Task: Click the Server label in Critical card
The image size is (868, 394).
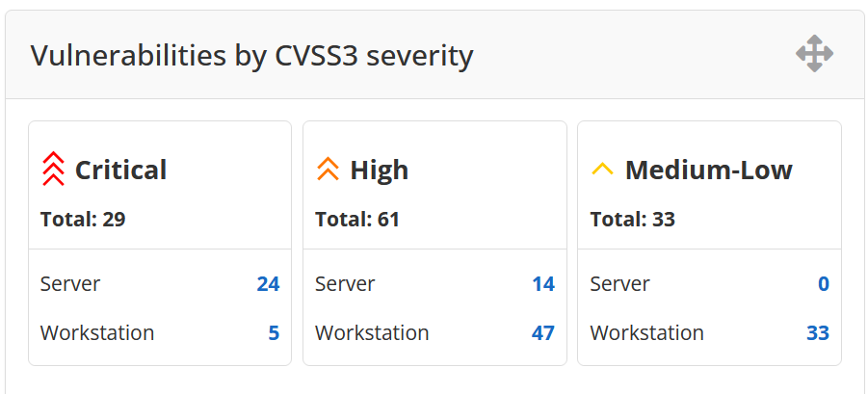Action: (x=70, y=284)
